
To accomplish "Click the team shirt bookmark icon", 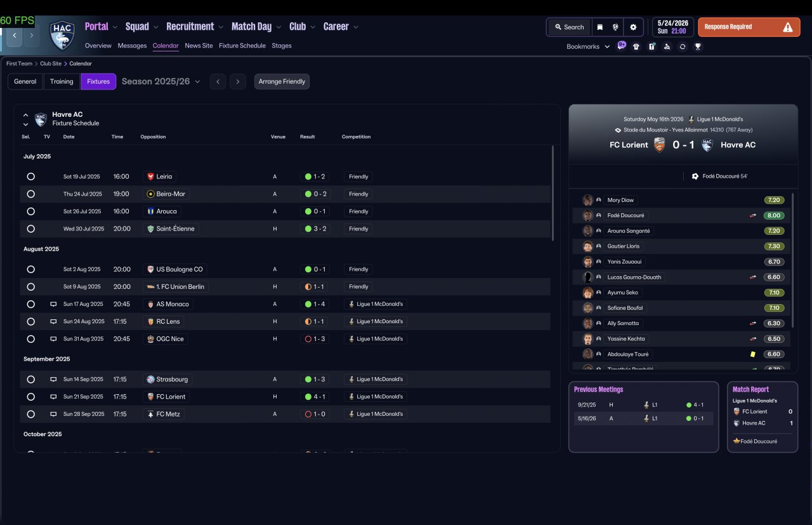I will click(636, 46).
